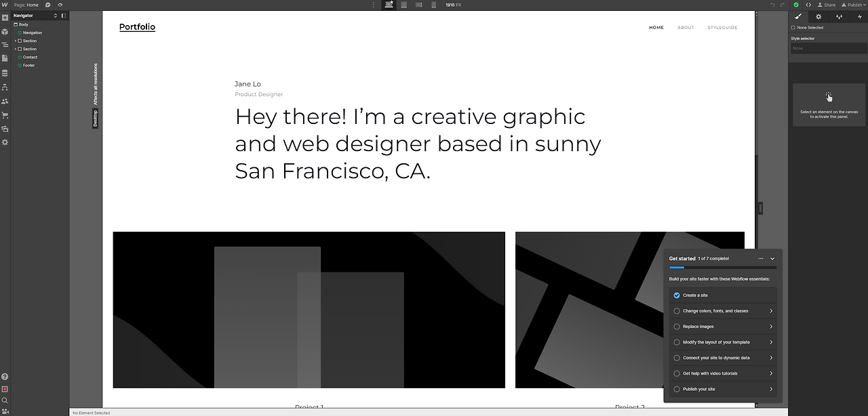Screen dimensions: 868x416
Task: Open the comments bubble icon in top bar
Action: click(48, 5)
